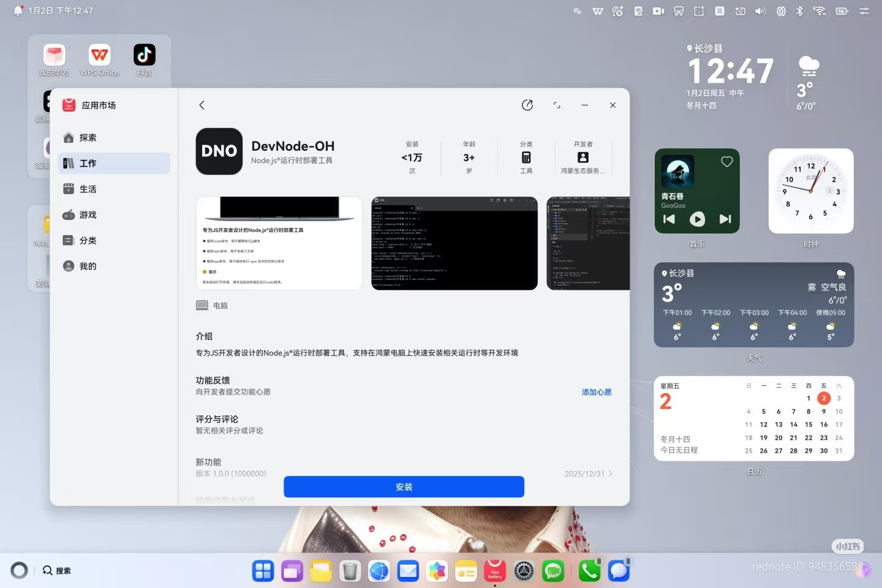Expand 新功能 version history via the chevron

coord(611,473)
